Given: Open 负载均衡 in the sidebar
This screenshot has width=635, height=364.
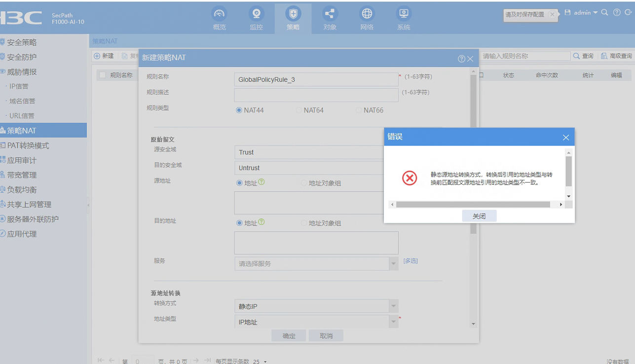Looking at the screenshot, I should 22,190.
